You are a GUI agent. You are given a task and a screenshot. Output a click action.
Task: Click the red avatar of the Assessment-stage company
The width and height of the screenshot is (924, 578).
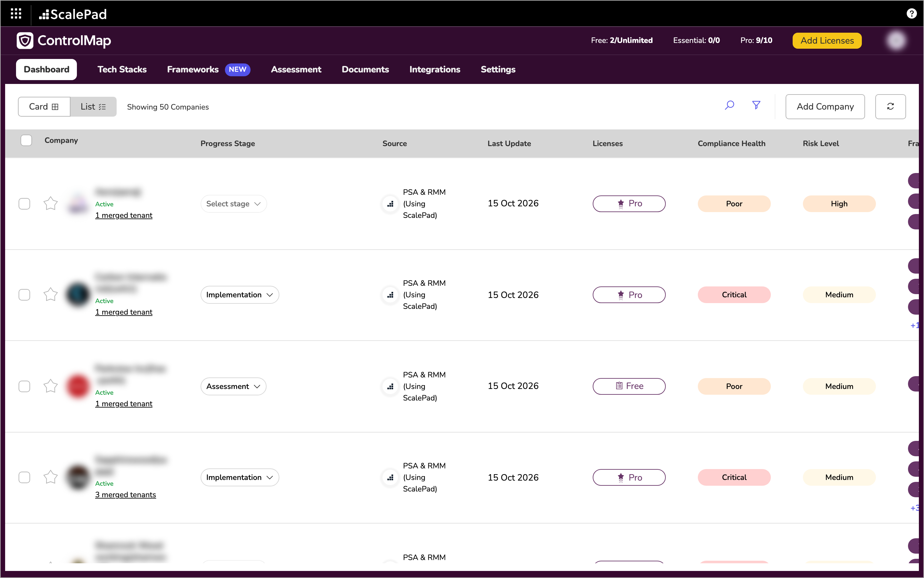click(x=78, y=386)
